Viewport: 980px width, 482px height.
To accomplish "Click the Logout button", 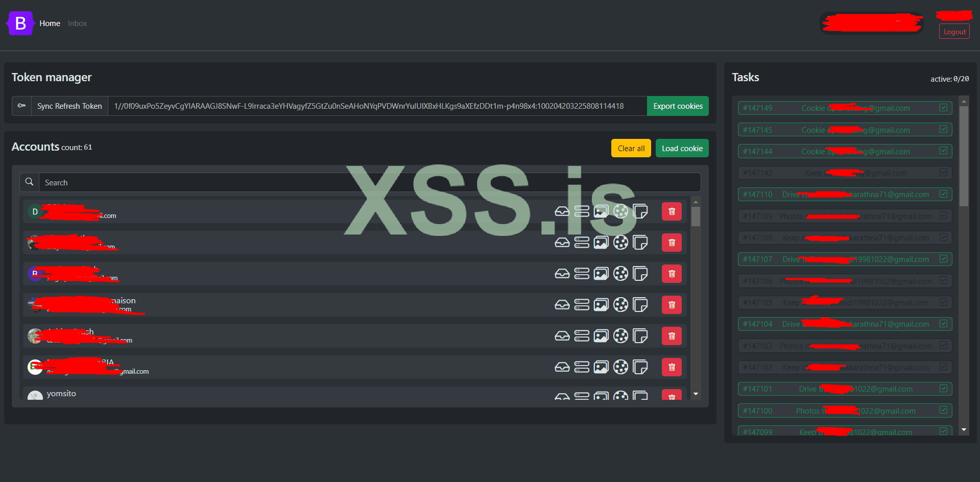I will click(954, 31).
